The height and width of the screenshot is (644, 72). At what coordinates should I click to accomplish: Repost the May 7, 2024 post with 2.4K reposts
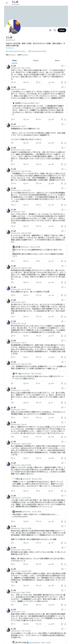pos(26,82)
